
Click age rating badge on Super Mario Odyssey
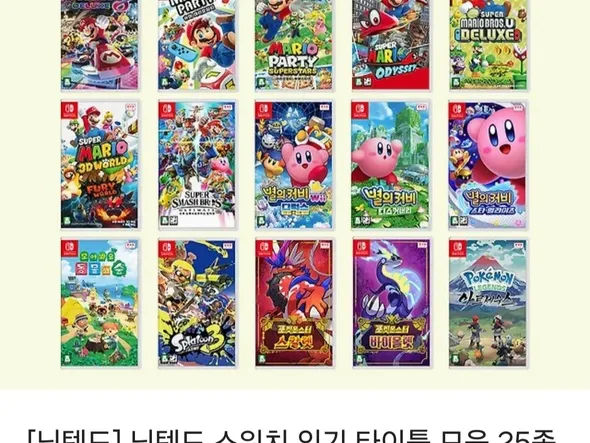tap(360, 82)
